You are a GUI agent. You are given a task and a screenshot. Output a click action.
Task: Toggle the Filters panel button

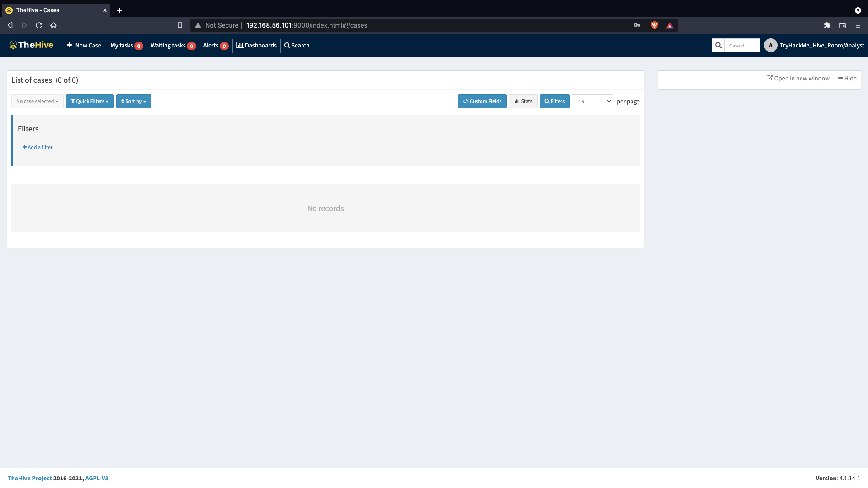[554, 101]
